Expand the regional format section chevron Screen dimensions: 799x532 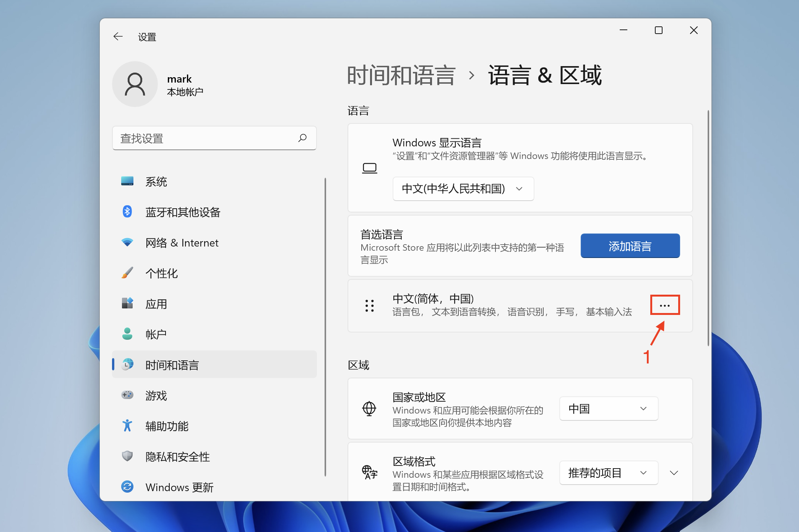coord(674,473)
